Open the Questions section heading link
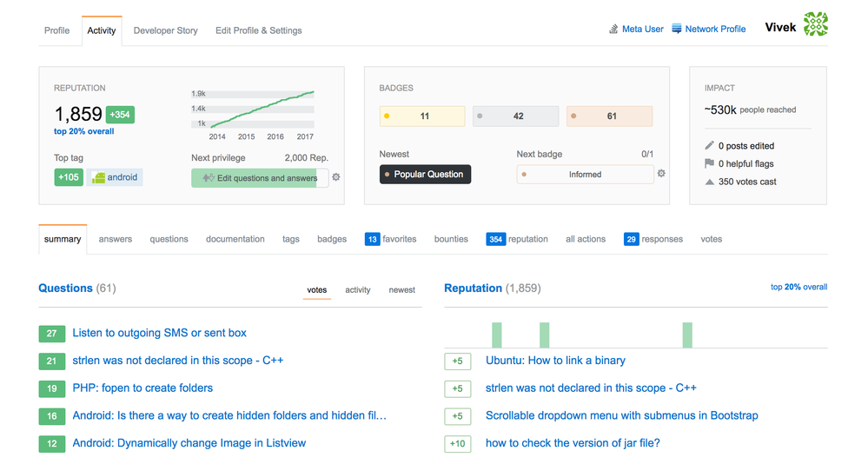 (x=65, y=288)
